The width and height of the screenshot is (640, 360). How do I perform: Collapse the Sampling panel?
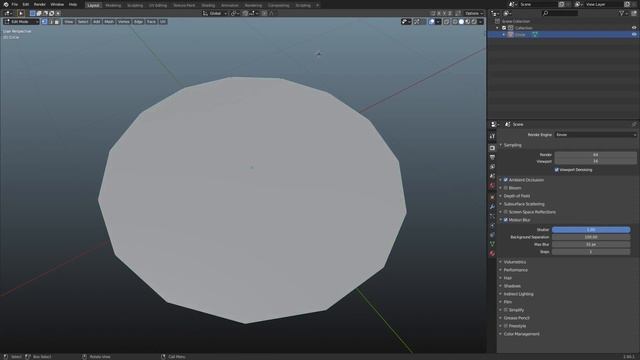pos(512,145)
